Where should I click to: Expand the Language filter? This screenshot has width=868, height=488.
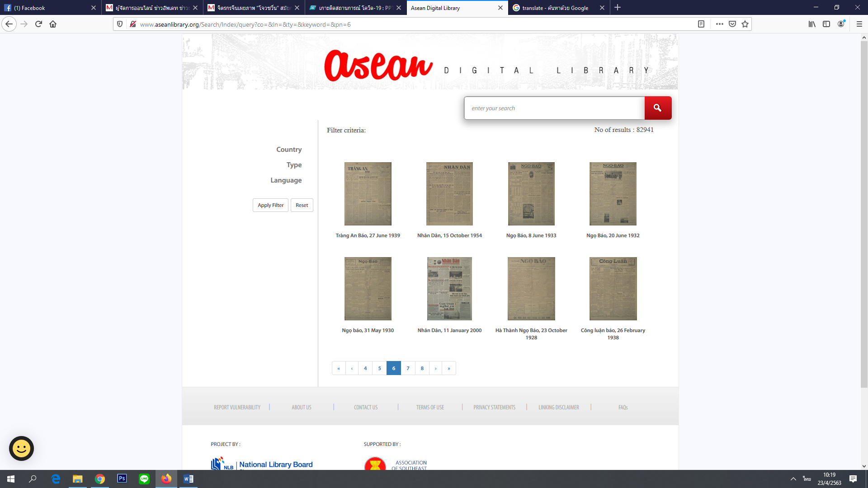286,180
